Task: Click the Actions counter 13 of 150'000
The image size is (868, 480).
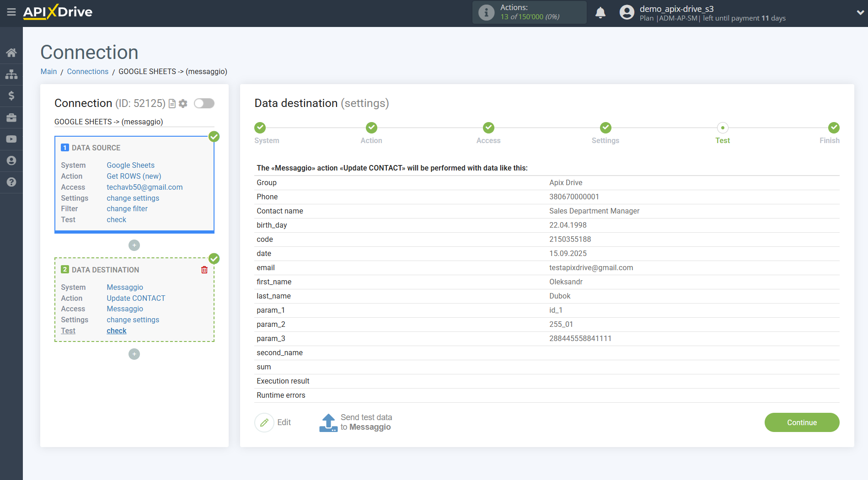Action: [x=530, y=17]
